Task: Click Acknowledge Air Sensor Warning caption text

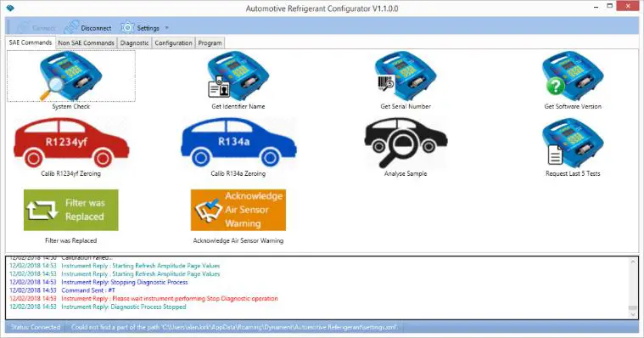Action: (238, 240)
